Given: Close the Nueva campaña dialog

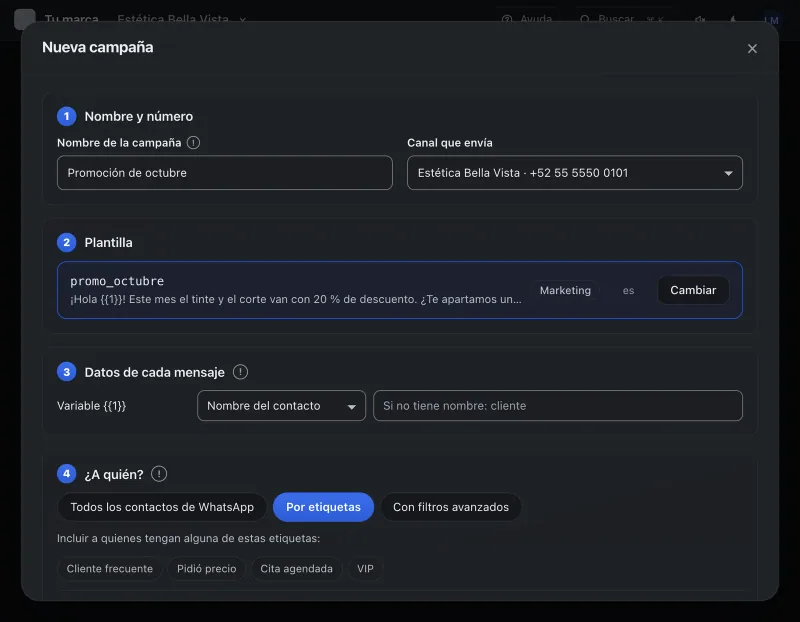Looking at the screenshot, I should (752, 48).
